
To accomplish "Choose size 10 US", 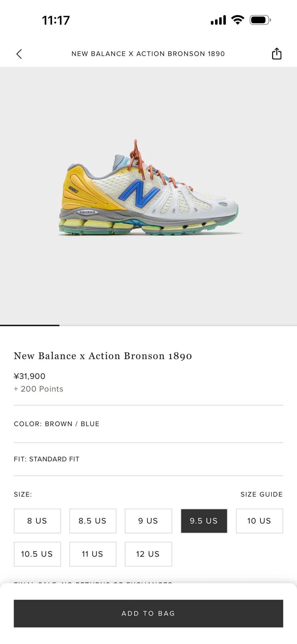I will [259, 521].
